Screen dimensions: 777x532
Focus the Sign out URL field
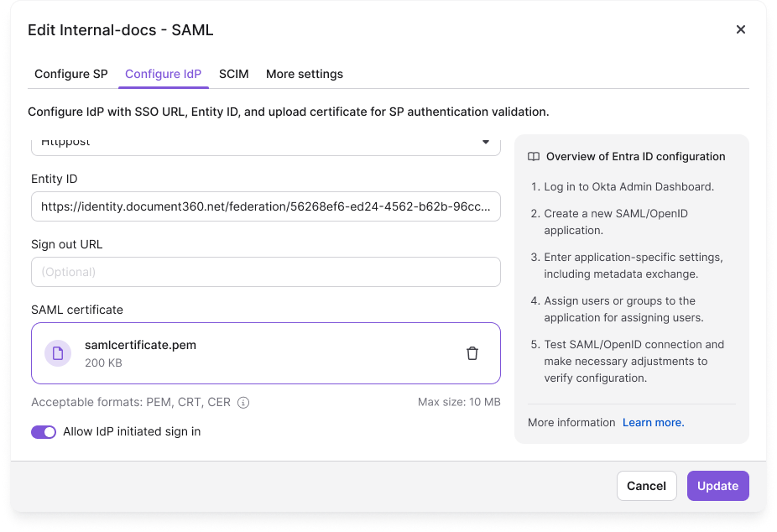(266, 272)
